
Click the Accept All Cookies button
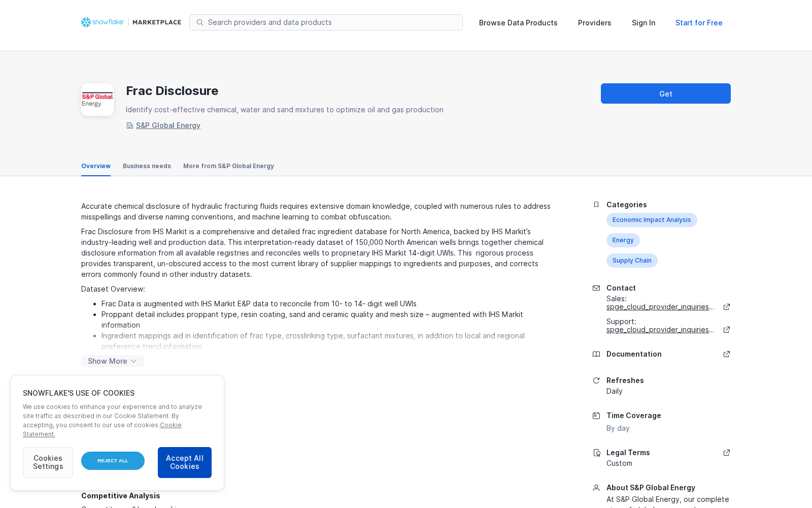(x=185, y=462)
